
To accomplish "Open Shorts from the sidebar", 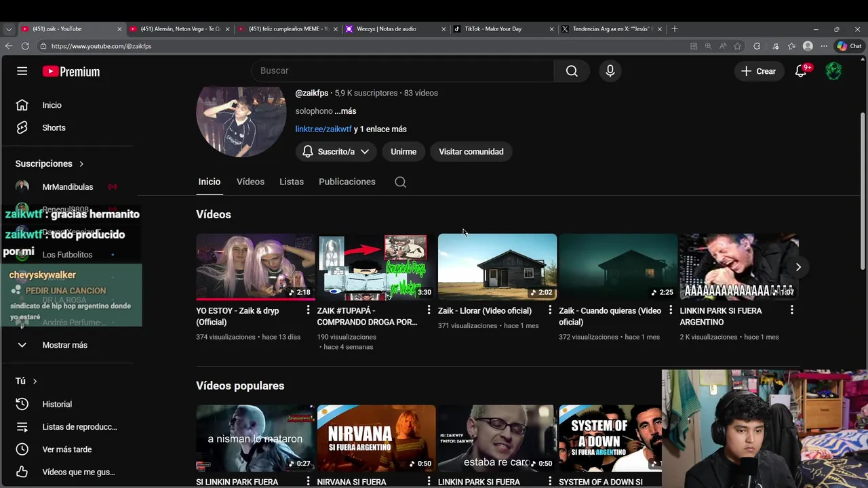I will tap(54, 127).
